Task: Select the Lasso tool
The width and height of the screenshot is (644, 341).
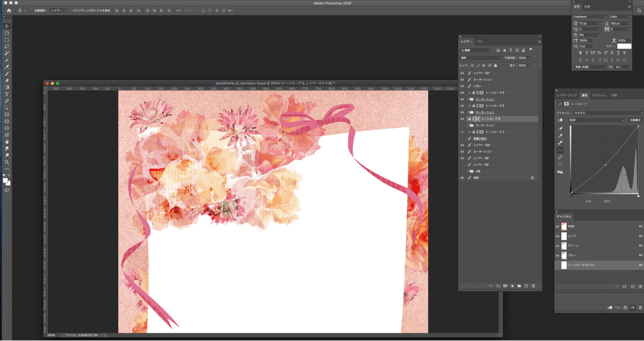Action: pyautogui.click(x=7, y=47)
